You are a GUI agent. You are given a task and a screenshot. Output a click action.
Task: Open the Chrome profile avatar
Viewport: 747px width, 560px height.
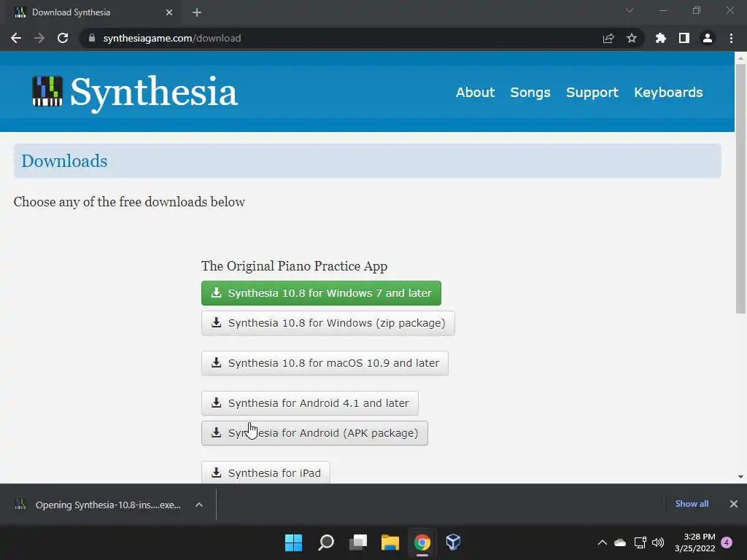tap(708, 38)
